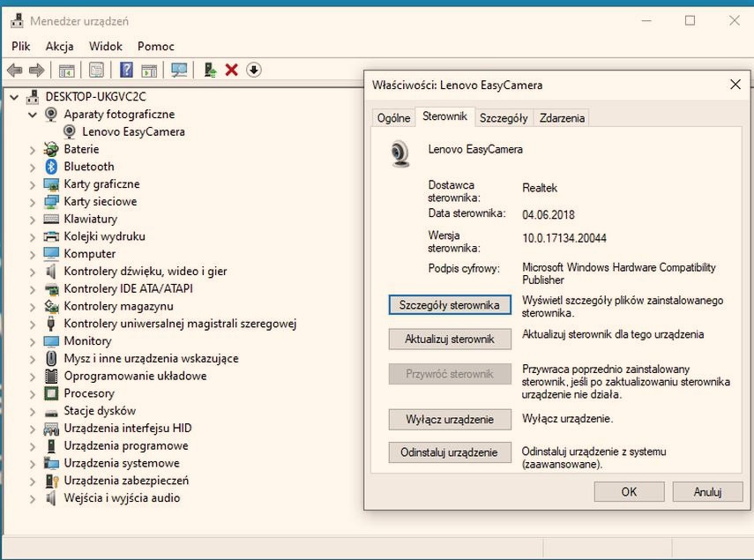Click the Procesory chip icon

pyautogui.click(x=51, y=393)
